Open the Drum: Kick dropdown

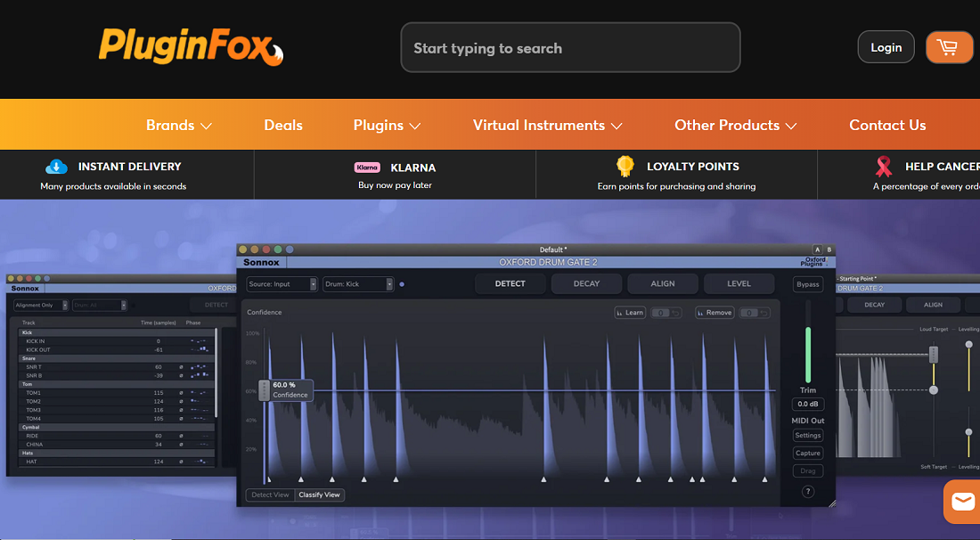[358, 284]
